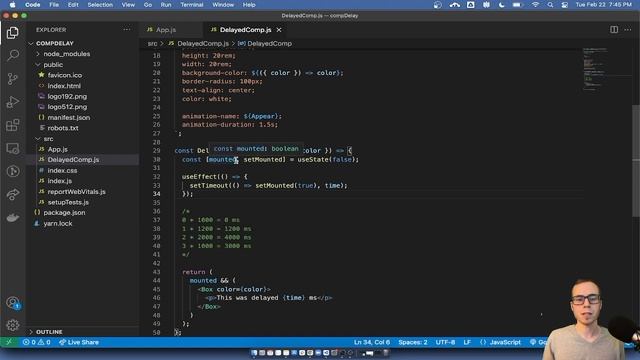The height and width of the screenshot is (360, 640).
Task: Click Ln 34, Col 6 cursor position
Action: (x=371, y=342)
